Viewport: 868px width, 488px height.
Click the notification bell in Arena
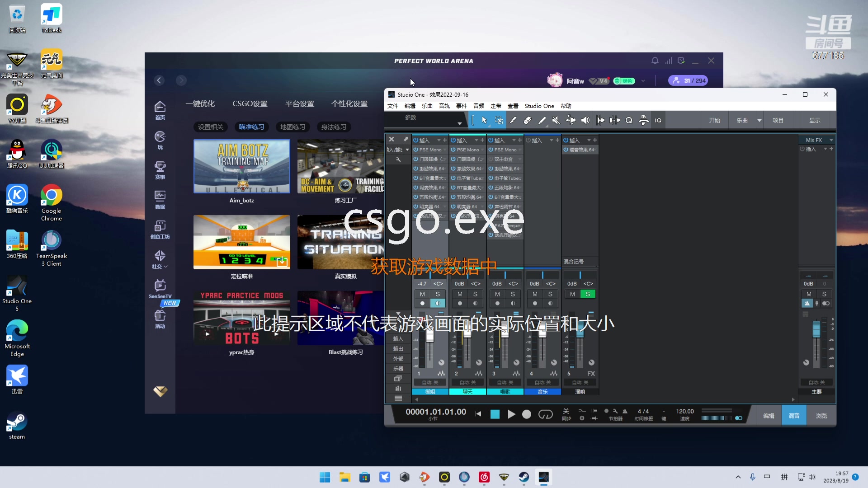(x=655, y=61)
